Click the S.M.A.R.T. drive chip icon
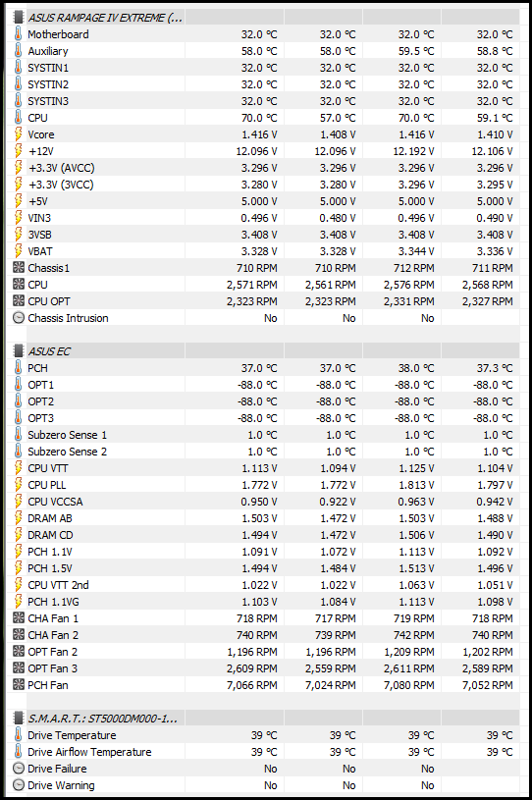532x800 pixels. 19,719
